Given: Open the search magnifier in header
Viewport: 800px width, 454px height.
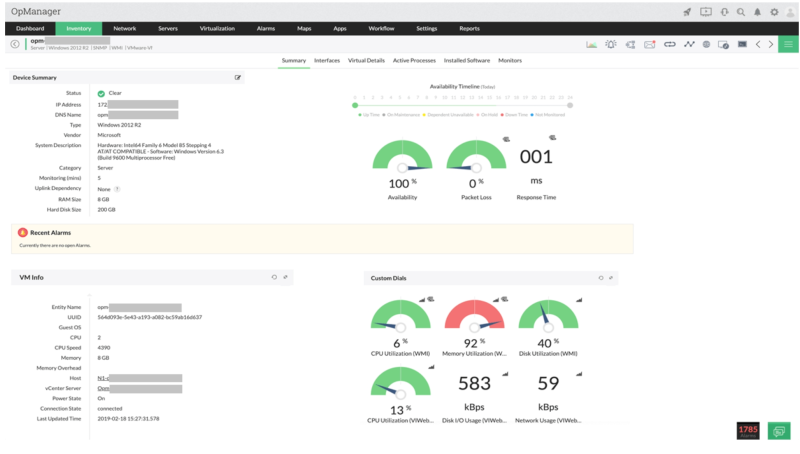Looking at the screenshot, I should pyautogui.click(x=741, y=12).
